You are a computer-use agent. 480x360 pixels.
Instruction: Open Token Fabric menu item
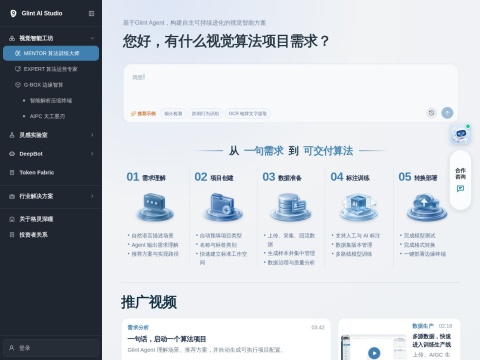point(51,172)
